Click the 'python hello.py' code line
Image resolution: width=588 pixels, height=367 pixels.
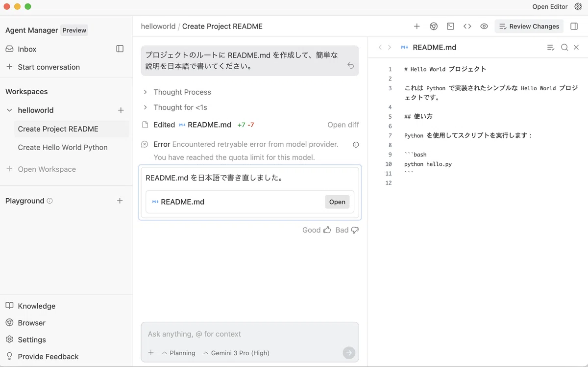pos(428,164)
